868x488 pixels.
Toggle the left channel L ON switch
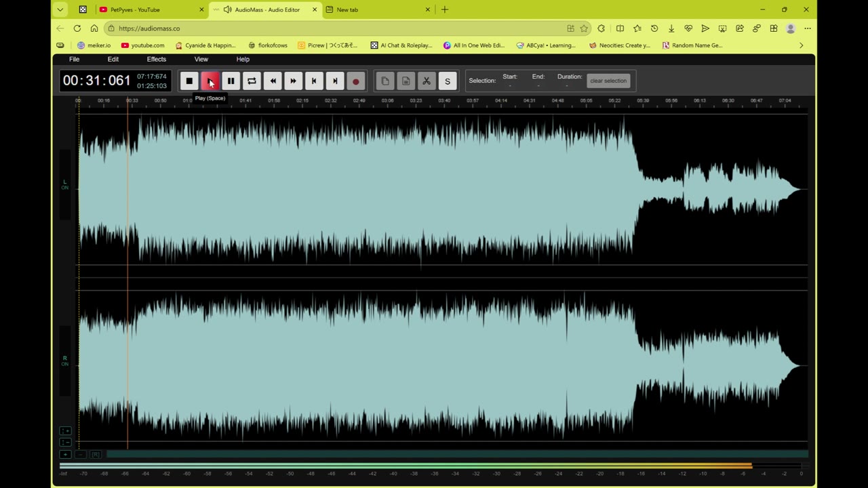coord(65,184)
